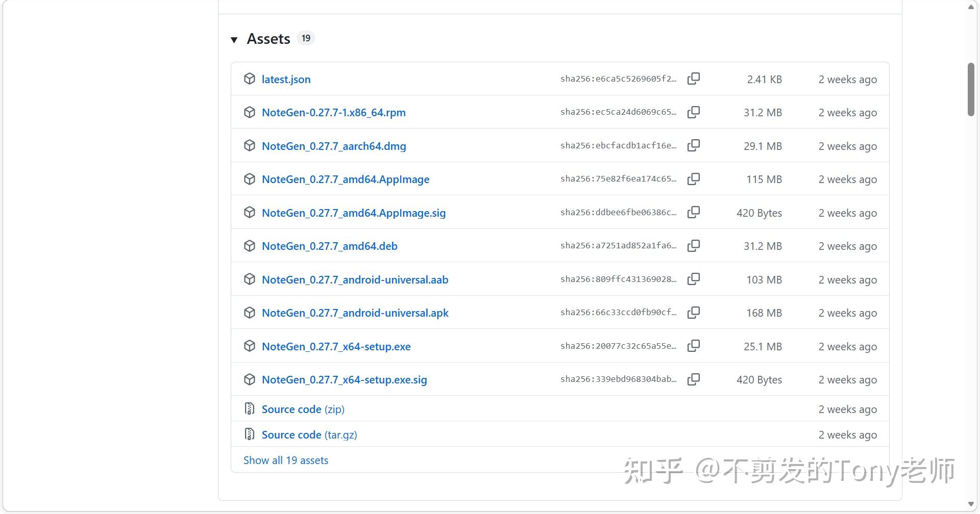Click sha256:ddbee6fbe06386c hash text
The image size is (980, 514).
pyautogui.click(x=619, y=212)
